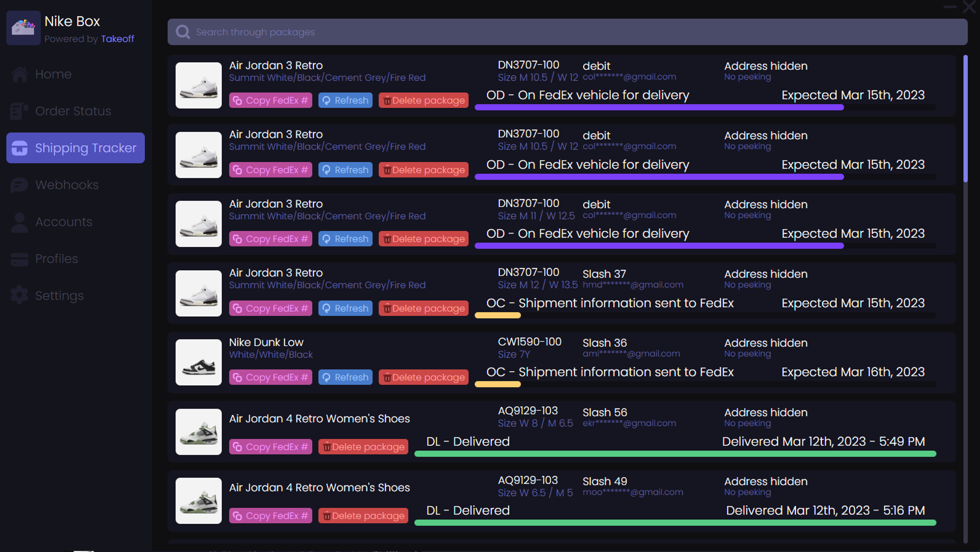Viewport: 980px width, 552px height.
Task: Copy FedEx # for the Nike Dunk Low
Action: [x=271, y=377]
